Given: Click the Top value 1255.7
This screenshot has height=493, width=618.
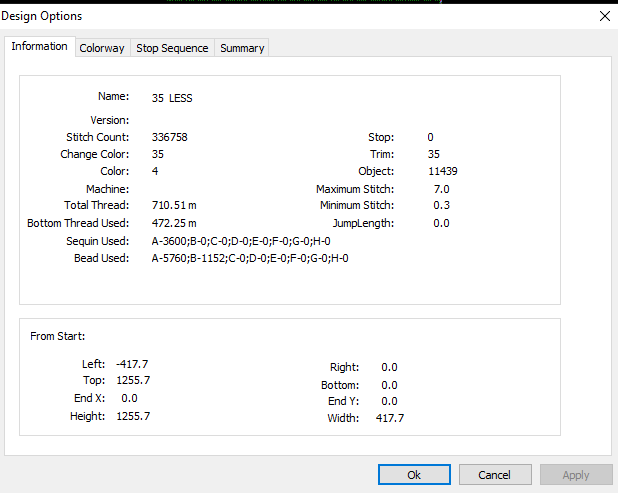Looking at the screenshot, I should click(x=133, y=380).
